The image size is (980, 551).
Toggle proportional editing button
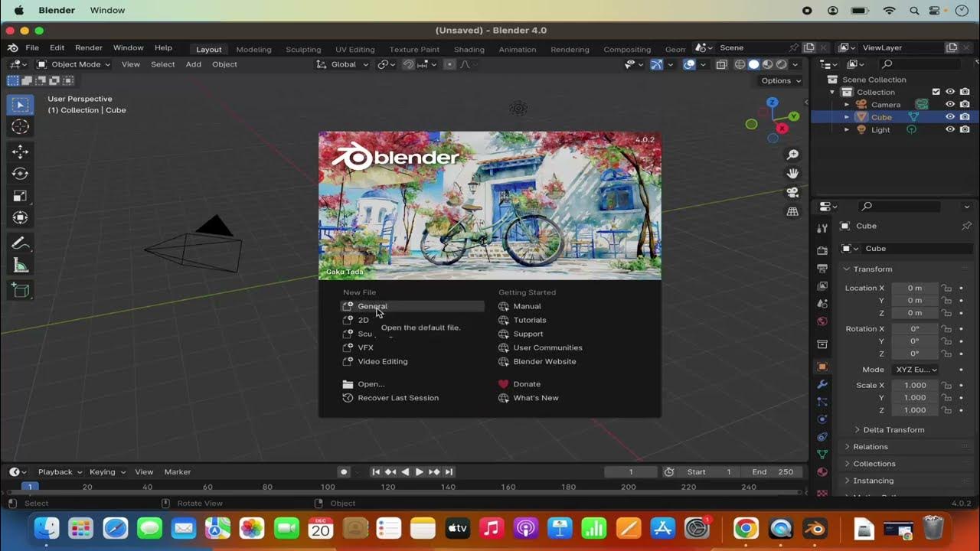point(449,64)
